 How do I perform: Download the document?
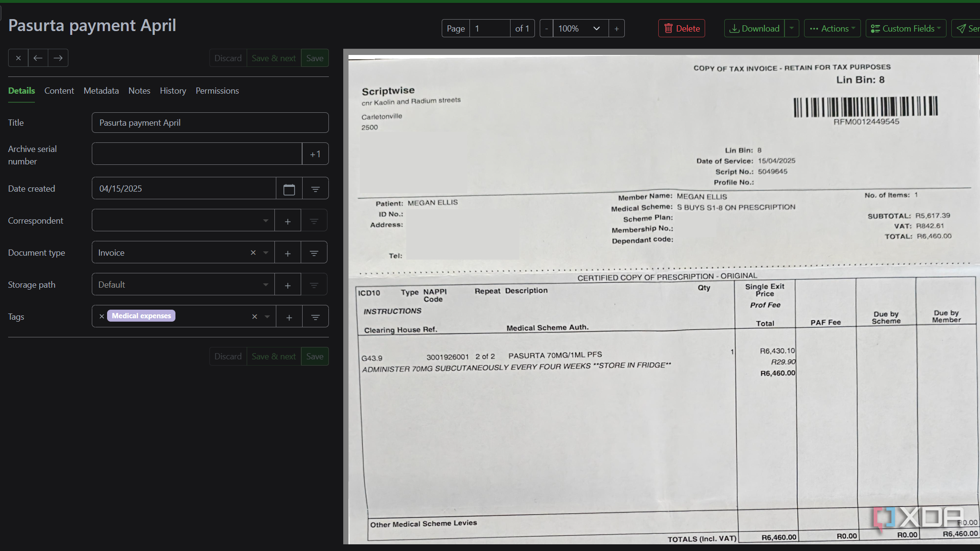754,28
